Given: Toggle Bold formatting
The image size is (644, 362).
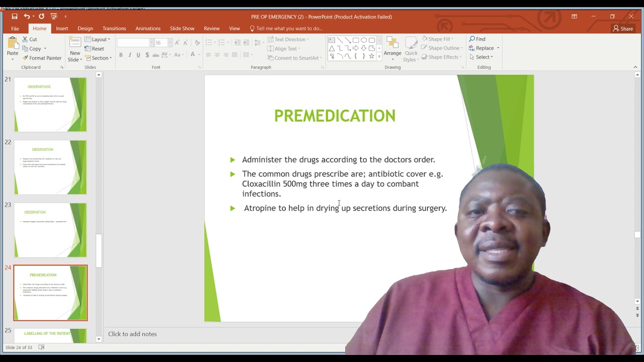Looking at the screenshot, I should [x=121, y=55].
